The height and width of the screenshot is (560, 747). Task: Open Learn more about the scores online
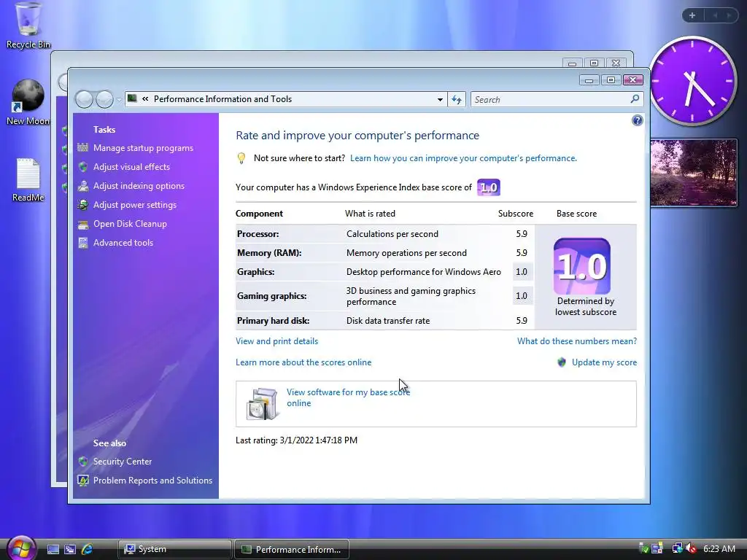303,362
